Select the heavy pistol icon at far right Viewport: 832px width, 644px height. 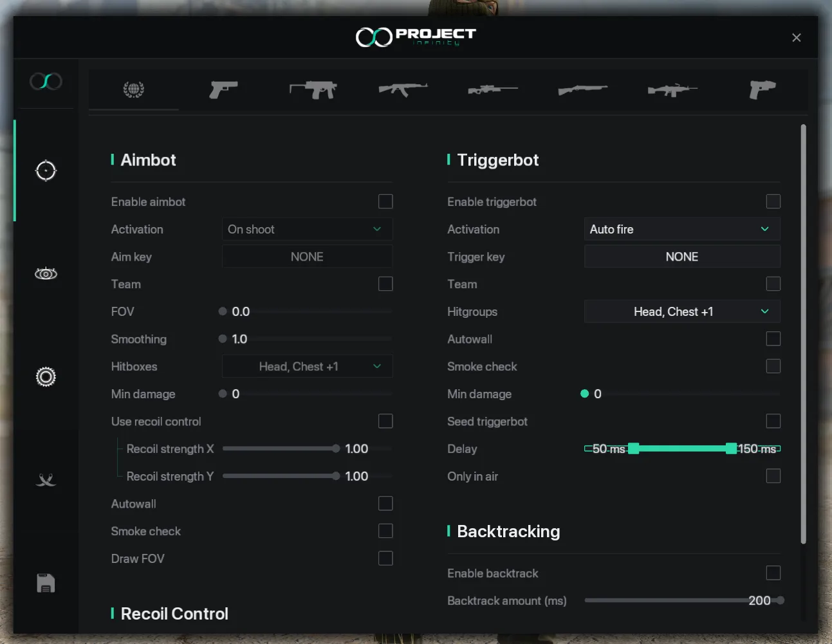point(763,89)
